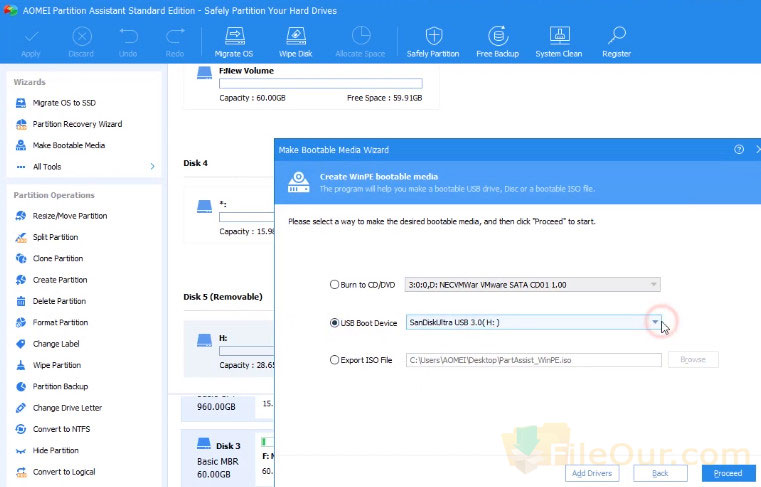Click Convert to Logical operation
The image size is (761, 487).
55,472
